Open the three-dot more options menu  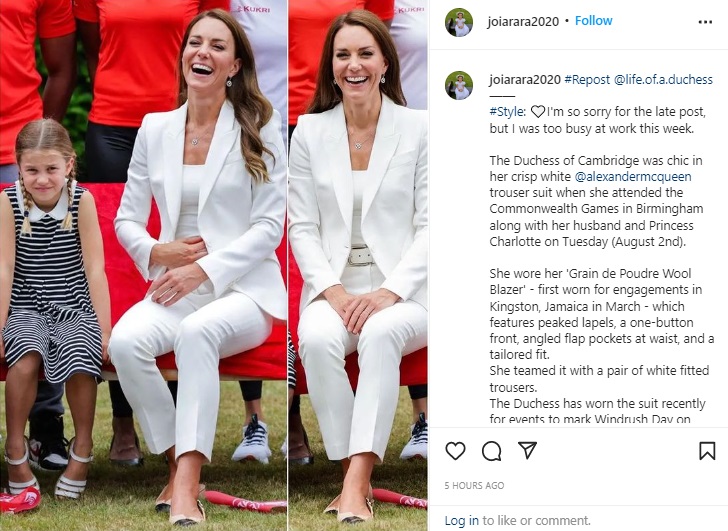click(x=705, y=22)
